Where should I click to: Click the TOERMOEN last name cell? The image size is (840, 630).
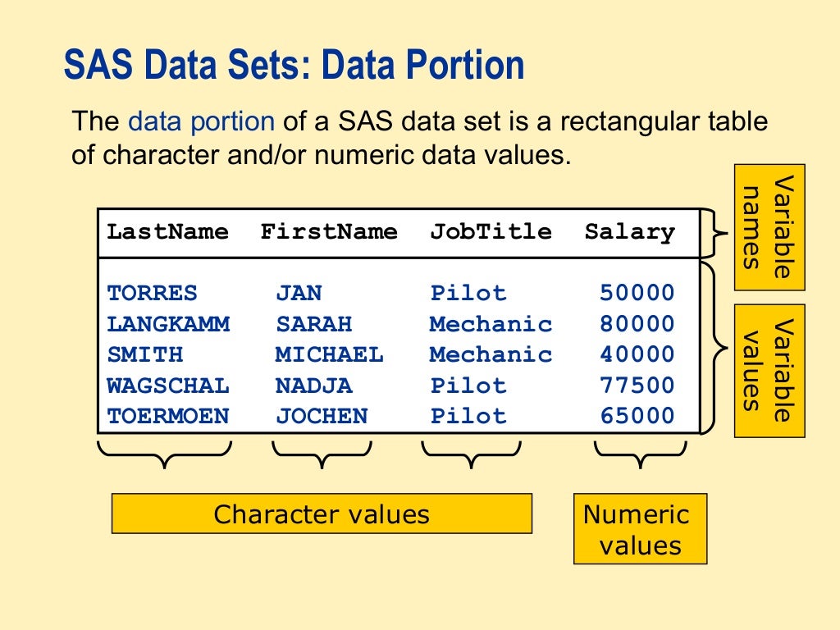168,417
